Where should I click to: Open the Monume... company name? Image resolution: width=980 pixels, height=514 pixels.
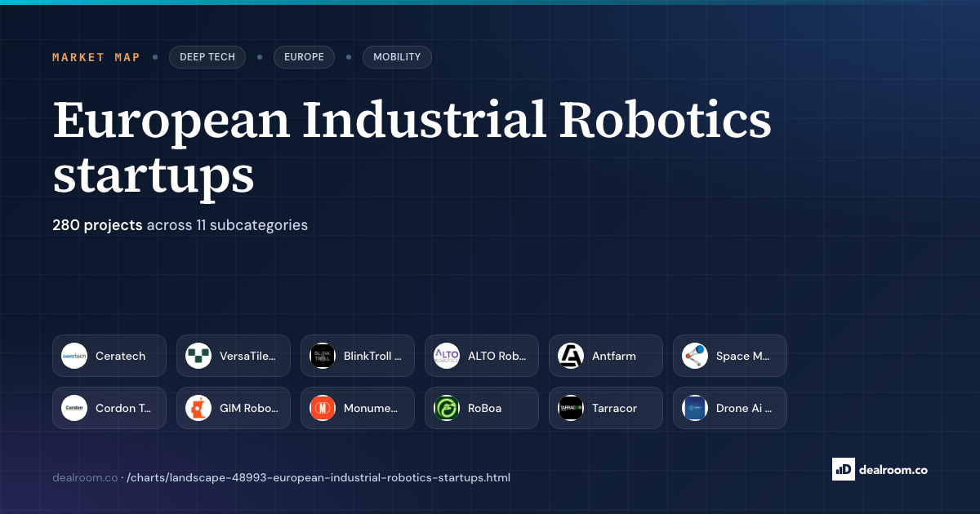[371, 408]
